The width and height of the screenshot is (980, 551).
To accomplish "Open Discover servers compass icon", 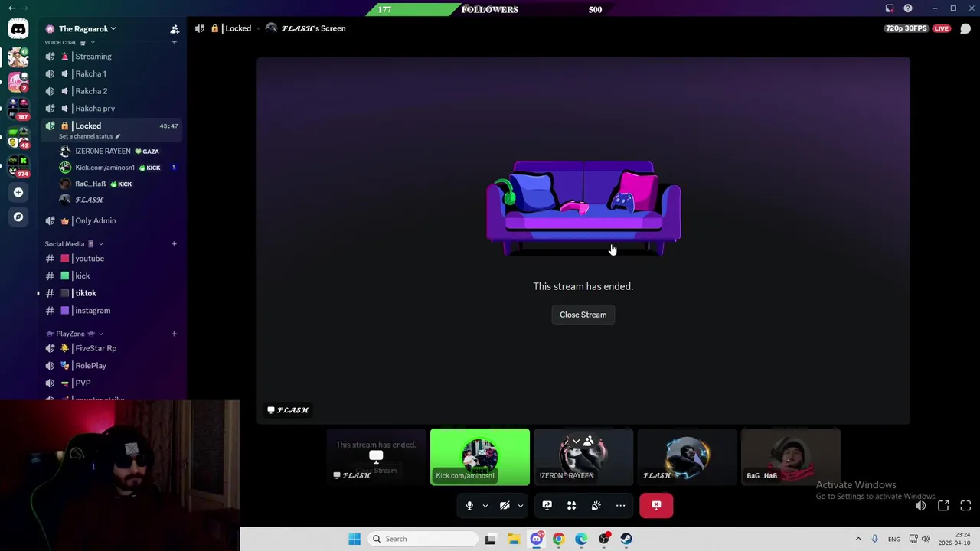I will (x=18, y=217).
